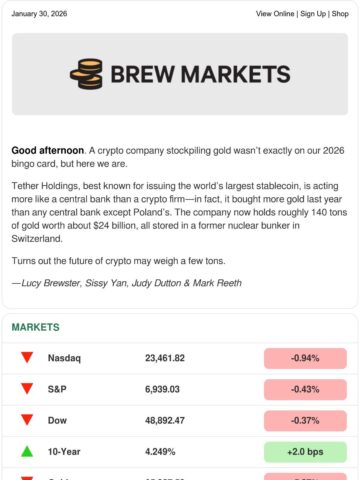
Task: Click the BREW MARKETS banner title
Action: click(x=200, y=74)
